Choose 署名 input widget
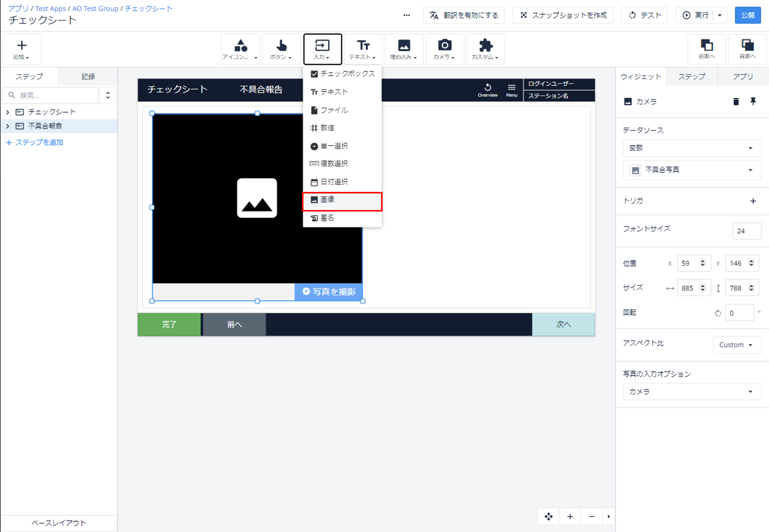The height and width of the screenshot is (532, 769). (342, 218)
